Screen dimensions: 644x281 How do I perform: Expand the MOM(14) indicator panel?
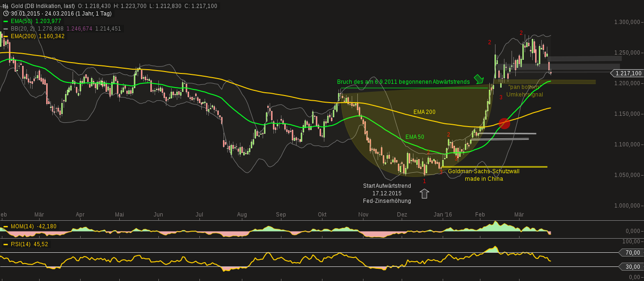click(x=21, y=226)
